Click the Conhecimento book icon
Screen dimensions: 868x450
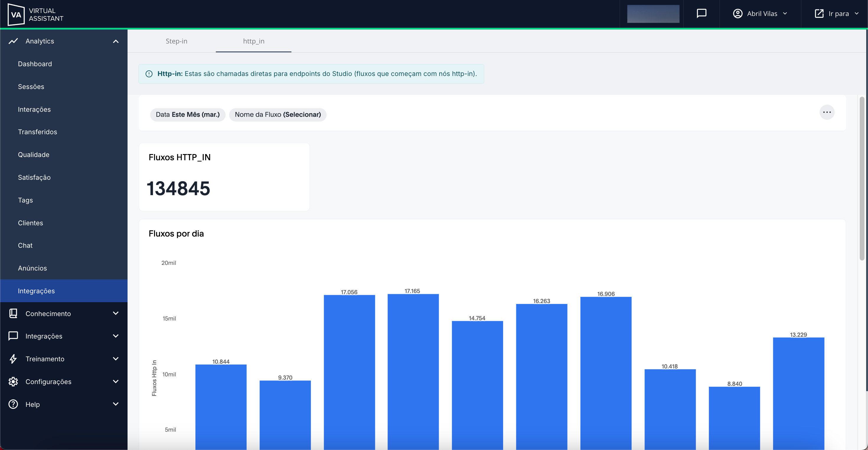pos(13,313)
